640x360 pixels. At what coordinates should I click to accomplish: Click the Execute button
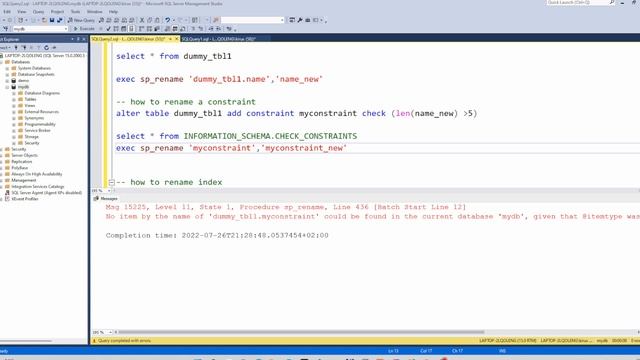(84, 29)
